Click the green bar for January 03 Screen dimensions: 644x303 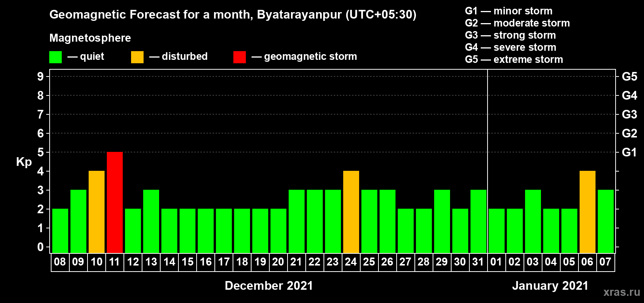533,221
